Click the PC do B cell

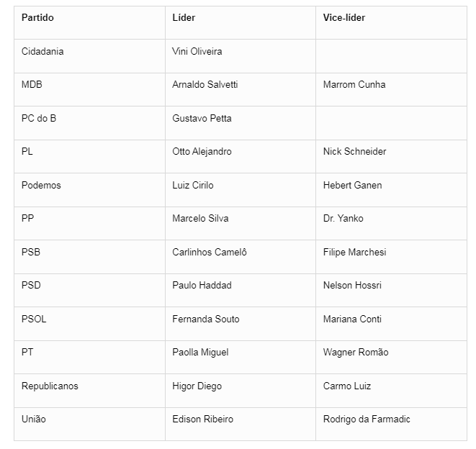[39, 118]
